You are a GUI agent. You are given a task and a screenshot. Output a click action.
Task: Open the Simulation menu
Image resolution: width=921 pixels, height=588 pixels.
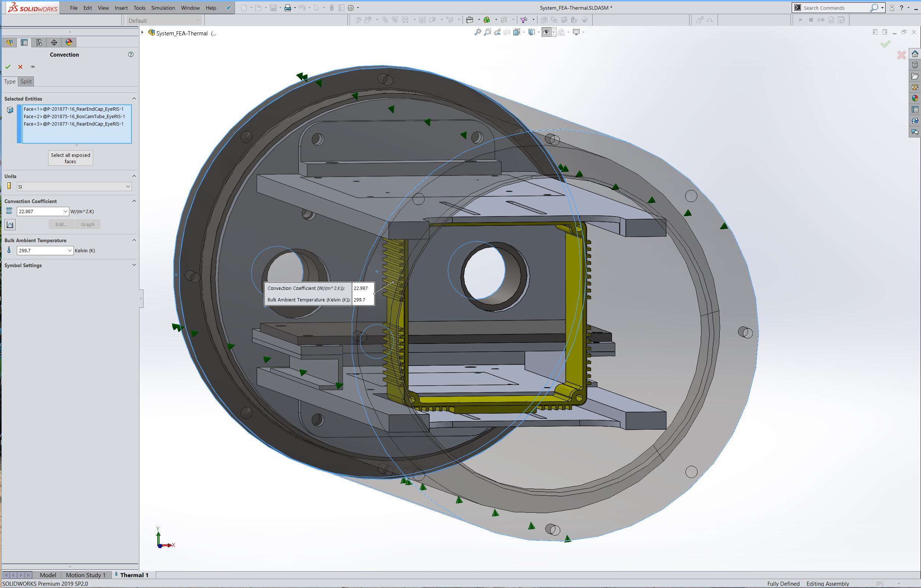tap(163, 8)
